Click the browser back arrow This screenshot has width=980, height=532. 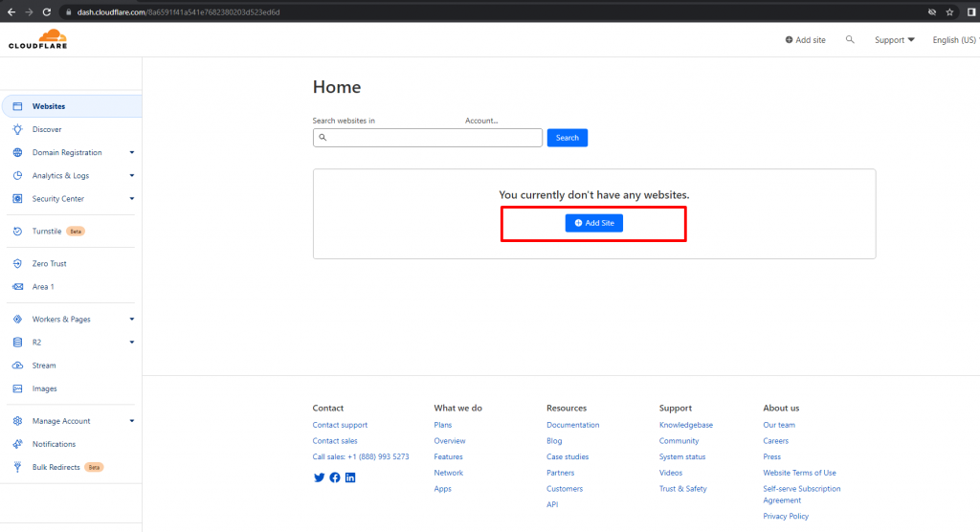click(11, 11)
